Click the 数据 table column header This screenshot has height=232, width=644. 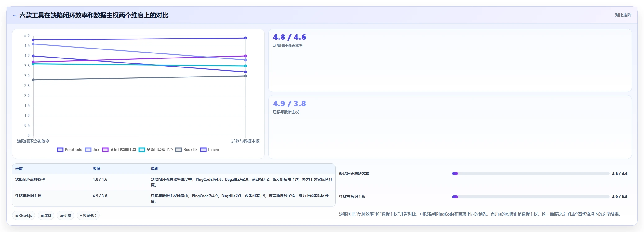tap(96, 169)
